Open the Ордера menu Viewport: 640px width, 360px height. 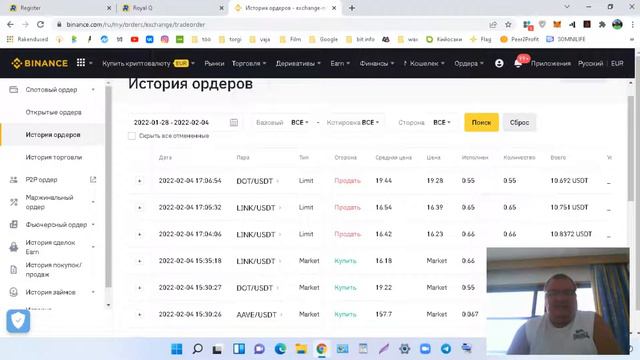click(x=469, y=63)
